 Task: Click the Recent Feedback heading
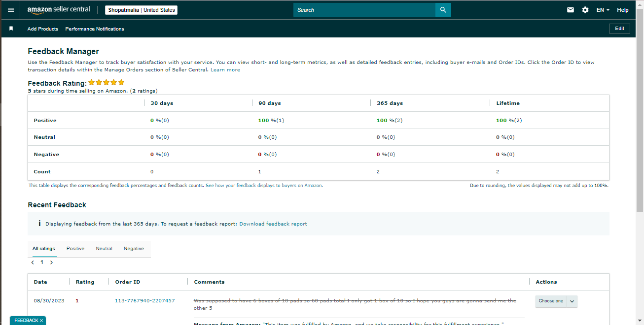point(57,205)
